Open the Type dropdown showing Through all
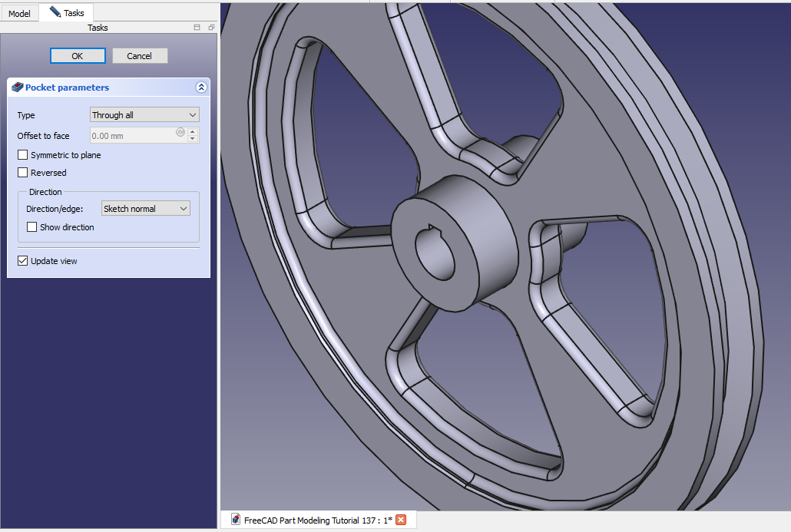 (x=144, y=115)
